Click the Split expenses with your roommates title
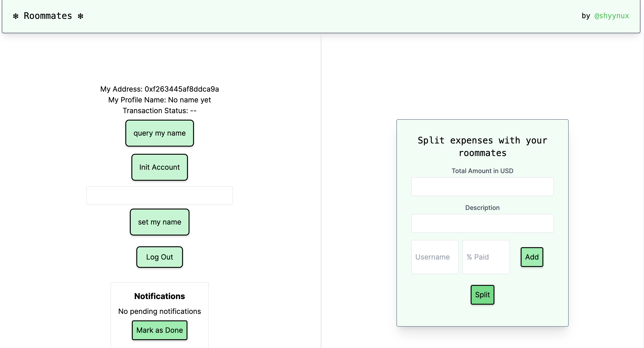This screenshot has height=348, width=644. click(482, 147)
